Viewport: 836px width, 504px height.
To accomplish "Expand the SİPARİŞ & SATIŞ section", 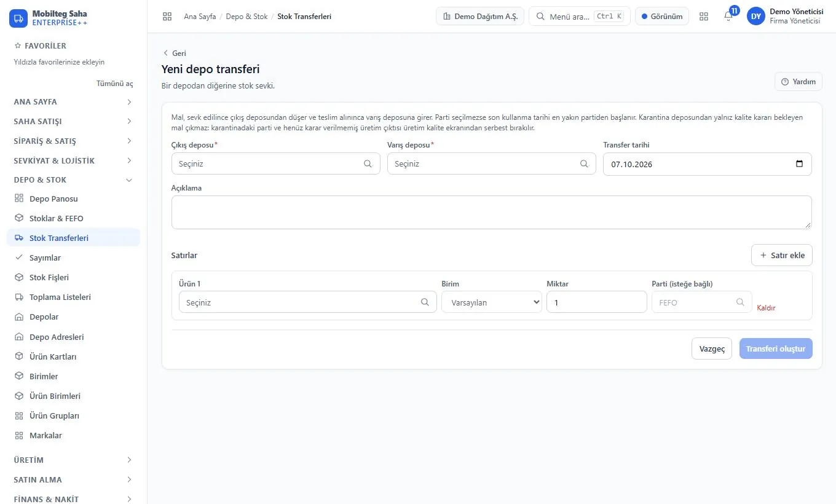I will tap(73, 141).
